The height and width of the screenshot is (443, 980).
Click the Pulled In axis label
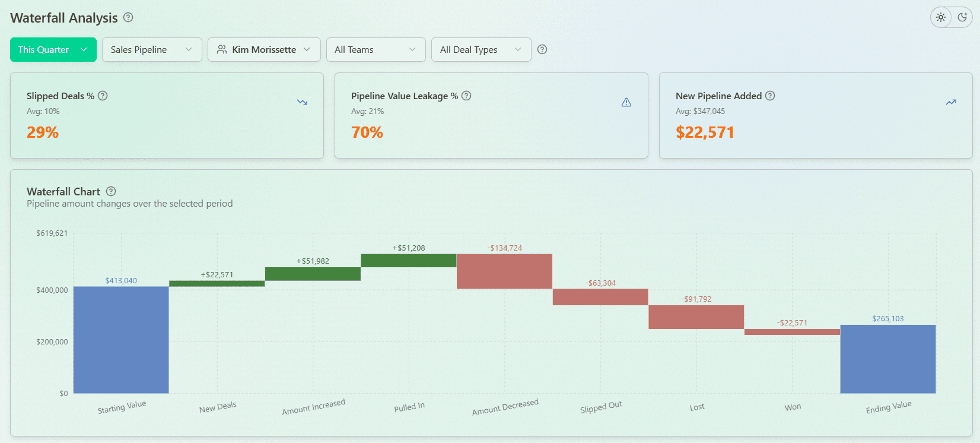[409, 407]
